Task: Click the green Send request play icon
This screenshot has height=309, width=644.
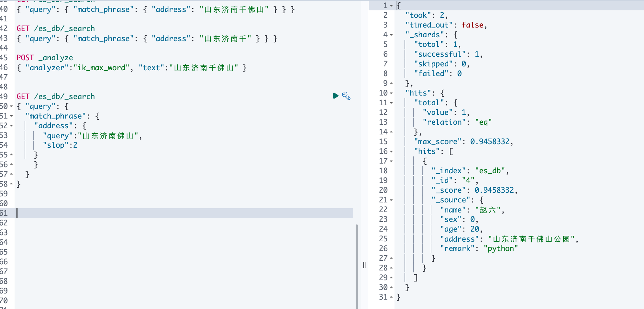Action: point(336,96)
